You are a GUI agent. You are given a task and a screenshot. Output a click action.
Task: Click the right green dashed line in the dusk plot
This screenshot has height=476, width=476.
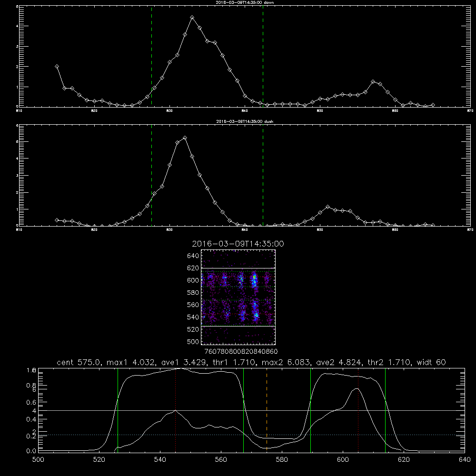[x=263, y=175]
